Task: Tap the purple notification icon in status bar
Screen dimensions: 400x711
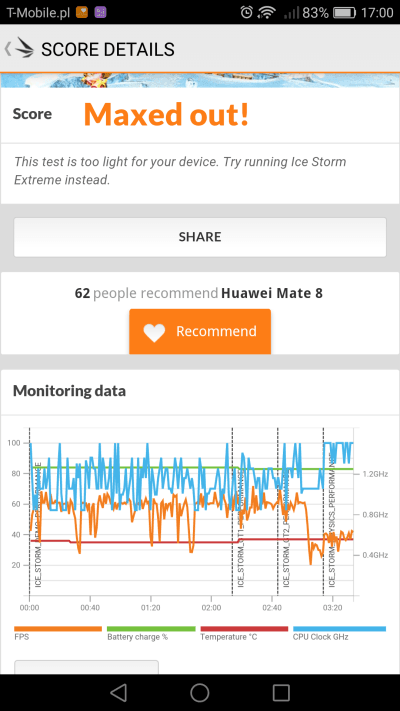Action: (x=100, y=12)
